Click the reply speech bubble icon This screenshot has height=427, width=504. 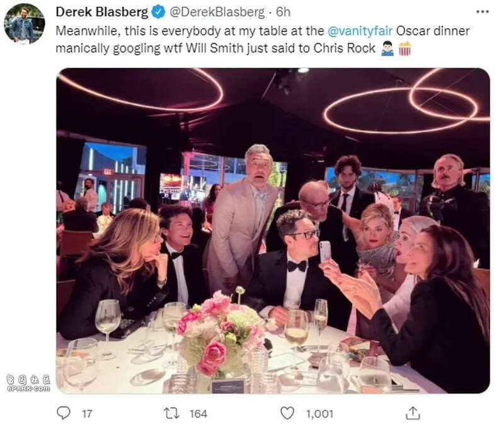pos(64,413)
